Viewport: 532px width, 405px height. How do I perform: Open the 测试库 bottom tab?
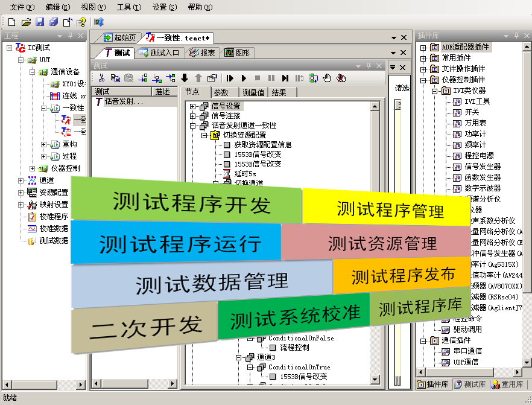tap(470, 384)
